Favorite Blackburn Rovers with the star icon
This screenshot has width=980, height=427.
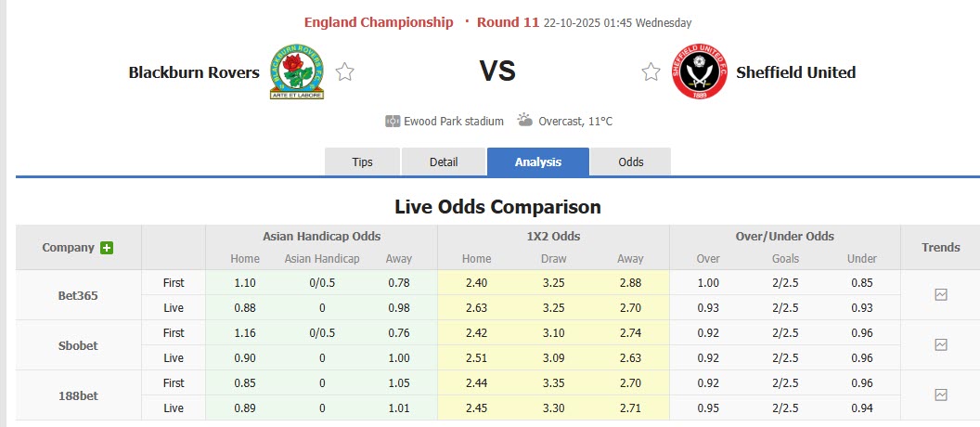pos(345,72)
